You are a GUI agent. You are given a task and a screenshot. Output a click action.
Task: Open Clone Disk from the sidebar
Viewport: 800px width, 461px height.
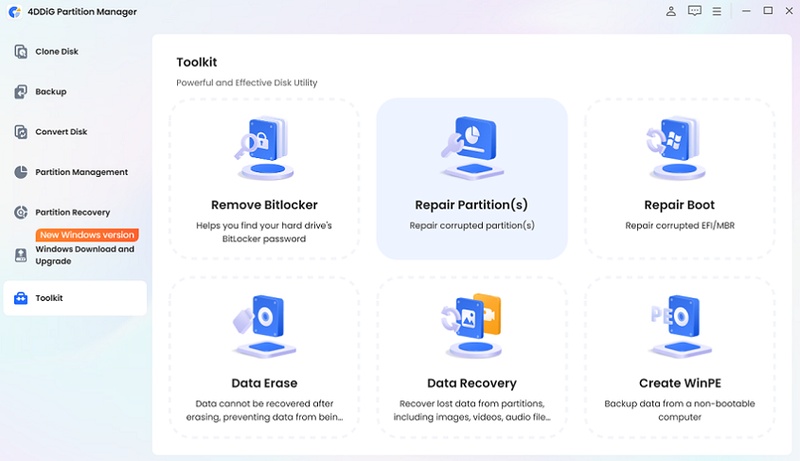(57, 52)
